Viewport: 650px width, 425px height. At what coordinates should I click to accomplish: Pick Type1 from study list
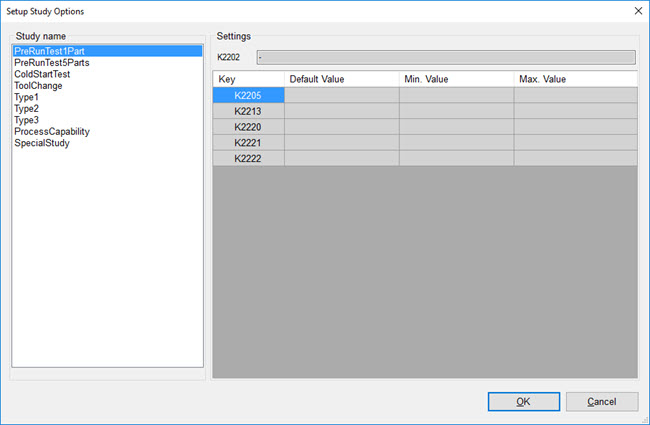[27, 97]
